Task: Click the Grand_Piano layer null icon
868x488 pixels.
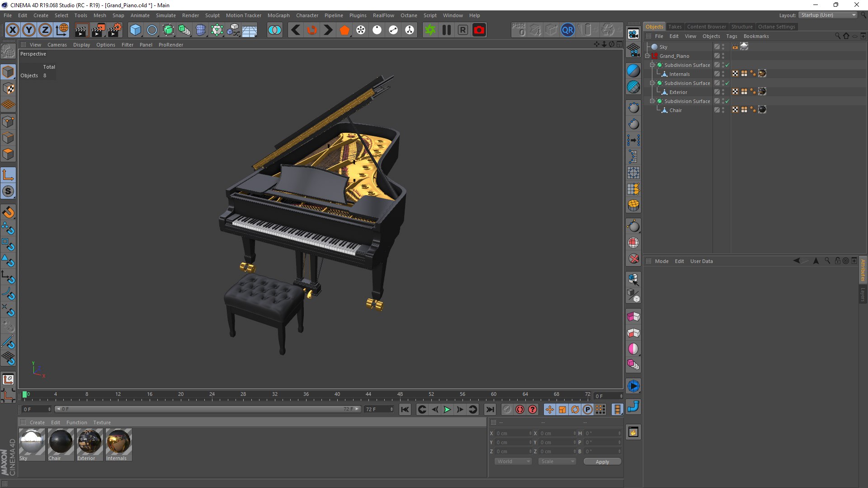Action: tap(654, 56)
